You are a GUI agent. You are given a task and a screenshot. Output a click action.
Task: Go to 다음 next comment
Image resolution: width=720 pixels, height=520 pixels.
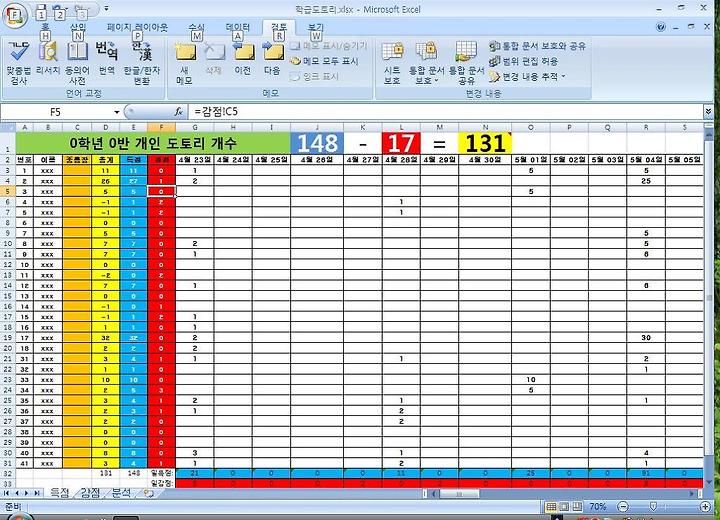point(272,58)
